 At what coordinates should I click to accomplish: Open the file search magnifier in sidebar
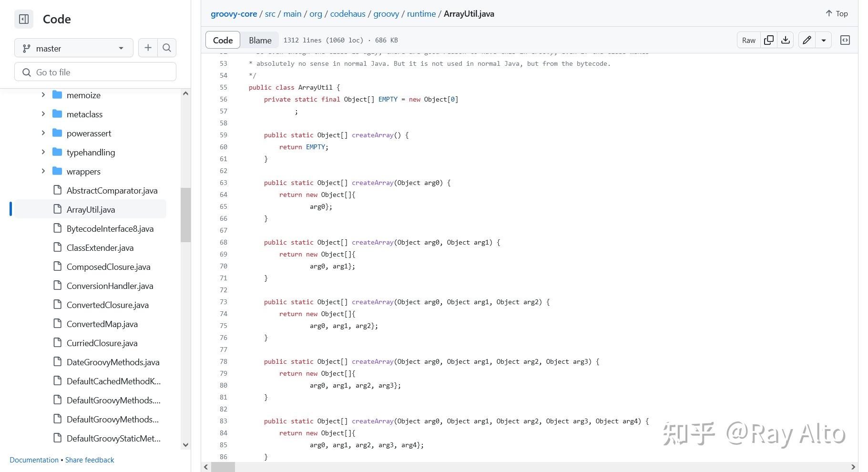coord(167,48)
